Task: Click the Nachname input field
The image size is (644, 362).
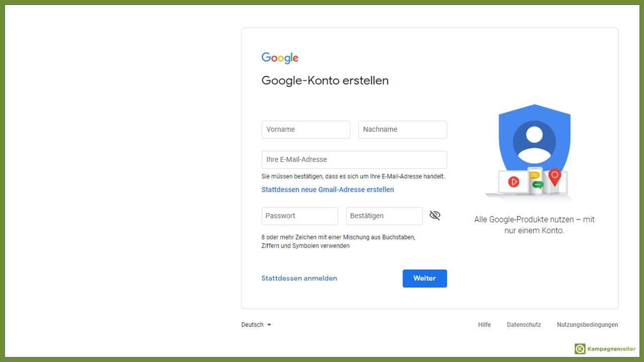Action: [403, 130]
